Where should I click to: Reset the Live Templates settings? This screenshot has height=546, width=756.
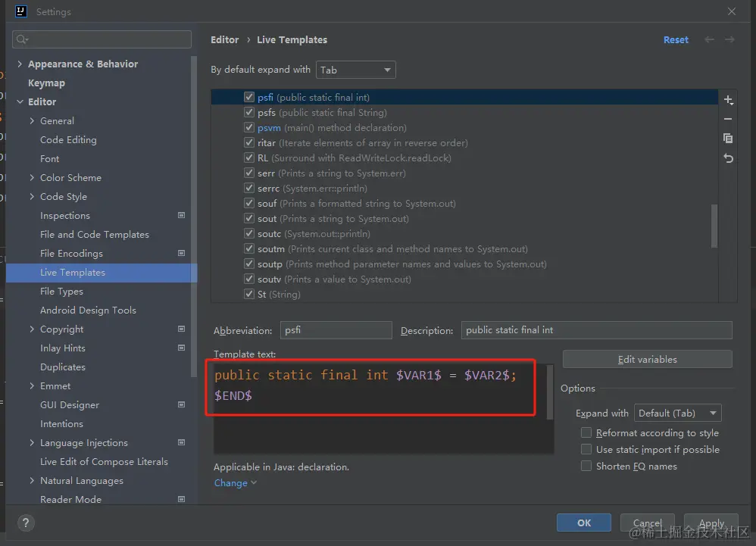(x=676, y=40)
